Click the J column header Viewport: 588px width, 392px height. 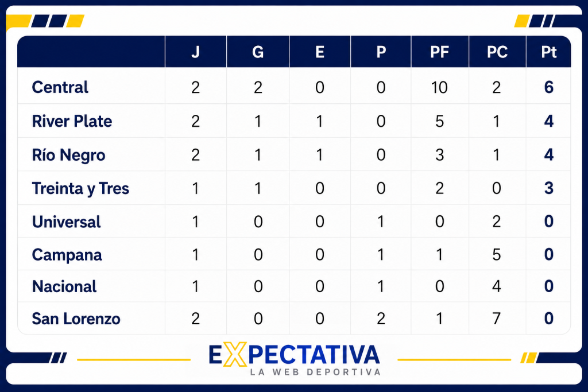coord(195,52)
